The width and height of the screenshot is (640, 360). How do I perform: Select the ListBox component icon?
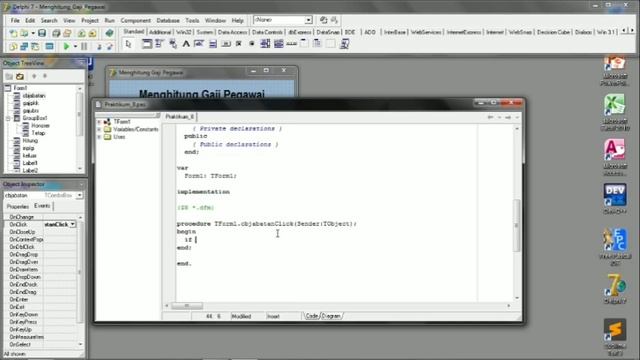pyautogui.click(x=265, y=44)
